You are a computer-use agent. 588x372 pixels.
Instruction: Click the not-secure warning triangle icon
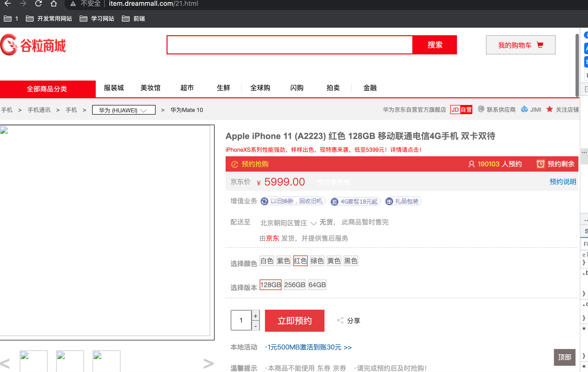73,3
